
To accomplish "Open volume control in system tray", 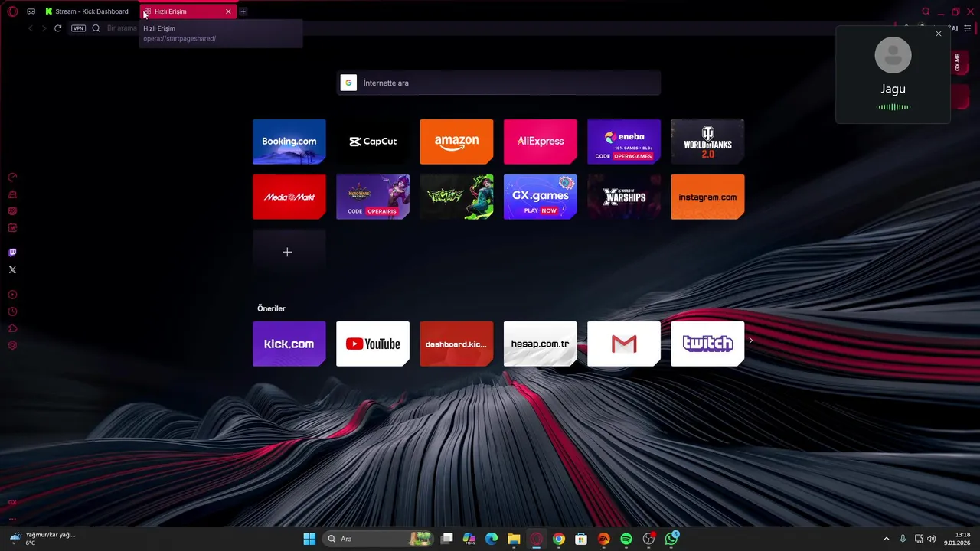I will pos(932,539).
